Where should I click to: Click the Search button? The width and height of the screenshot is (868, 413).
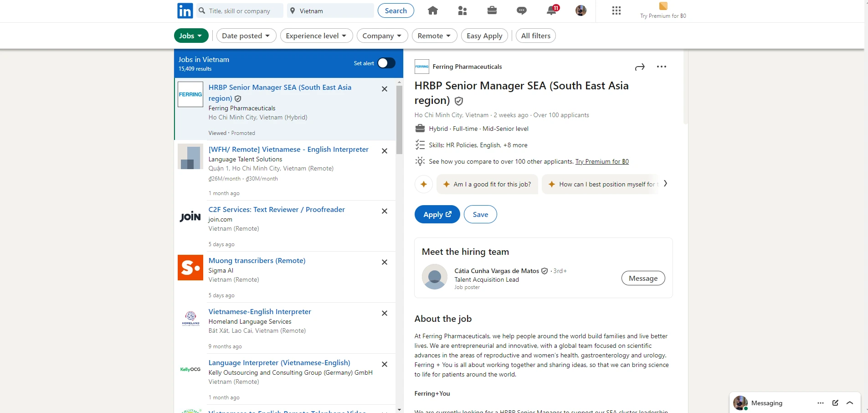396,10
